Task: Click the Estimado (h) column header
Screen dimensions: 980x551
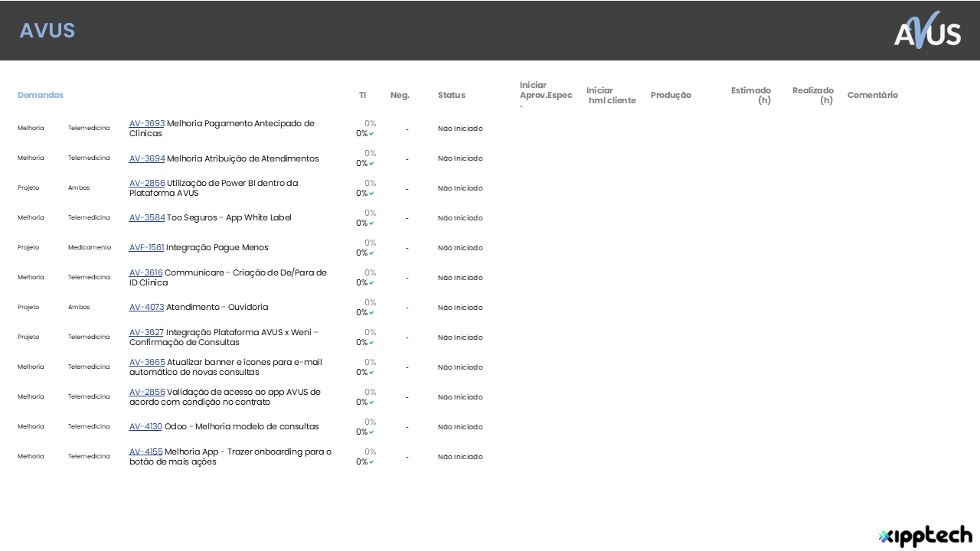Action: [751, 95]
